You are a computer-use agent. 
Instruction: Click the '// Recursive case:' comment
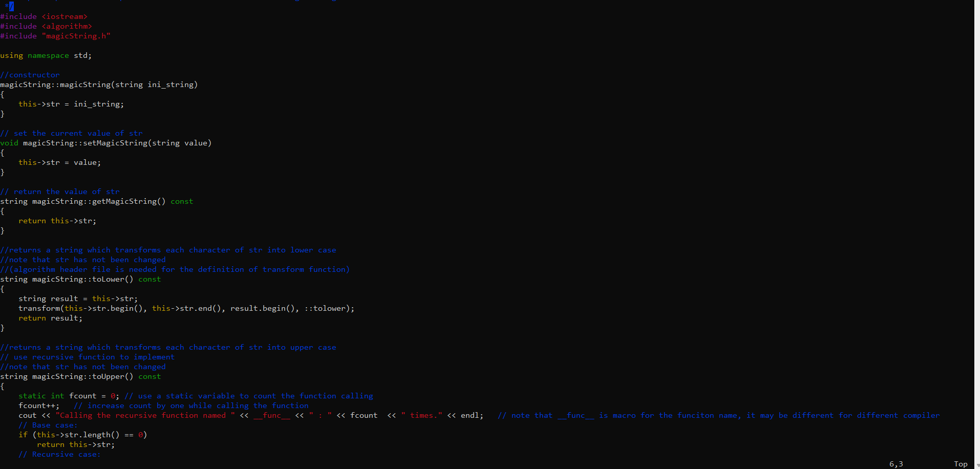[60, 454]
